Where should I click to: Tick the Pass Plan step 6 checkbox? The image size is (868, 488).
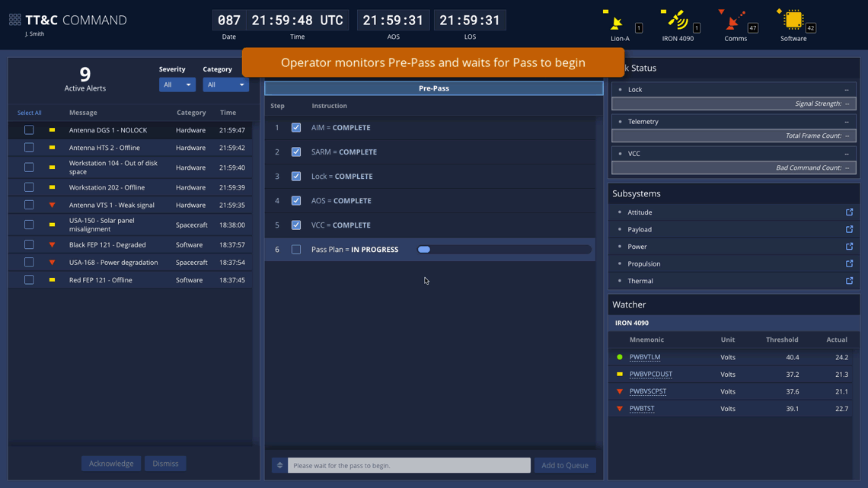(x=296, y=250)
